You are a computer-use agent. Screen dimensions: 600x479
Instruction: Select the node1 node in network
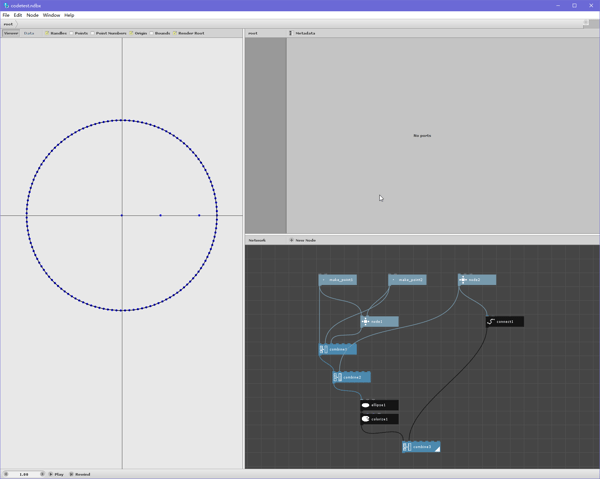tap(379, 321)
